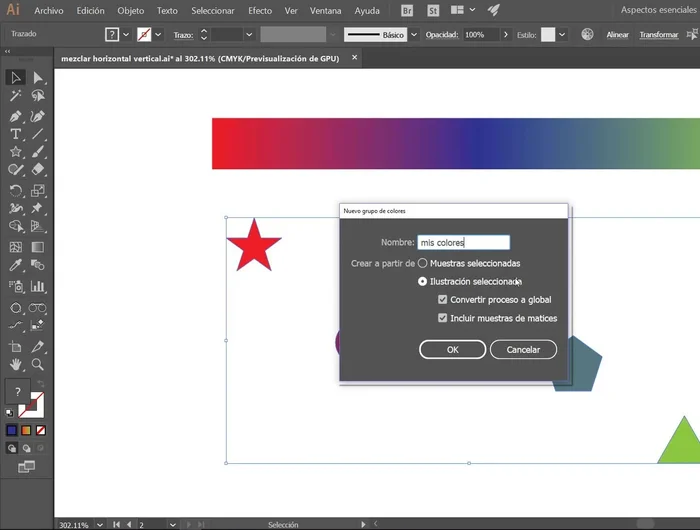
Task: Select the Star shape tool
Action: pos(16,152)
